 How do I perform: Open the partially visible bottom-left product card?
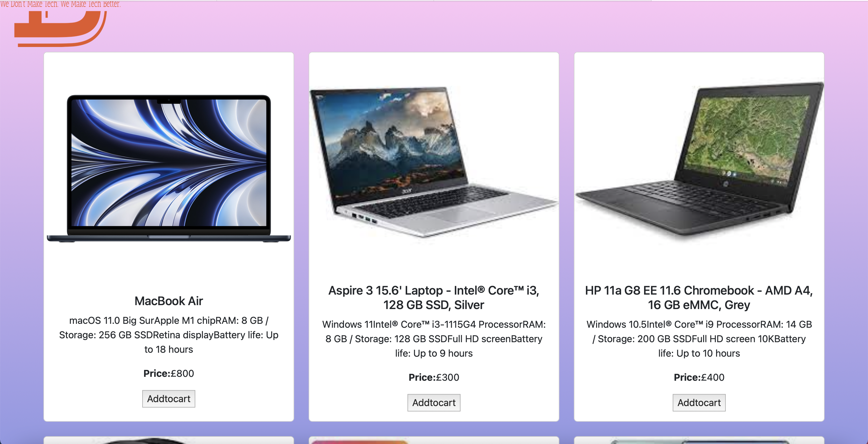click(168, 440)
